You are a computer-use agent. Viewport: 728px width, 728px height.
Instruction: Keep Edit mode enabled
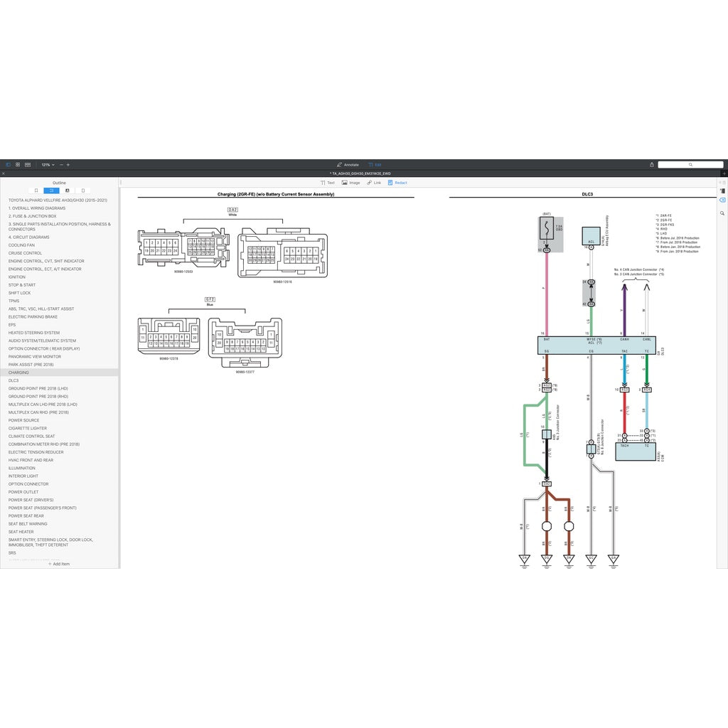tap(376, 164)
